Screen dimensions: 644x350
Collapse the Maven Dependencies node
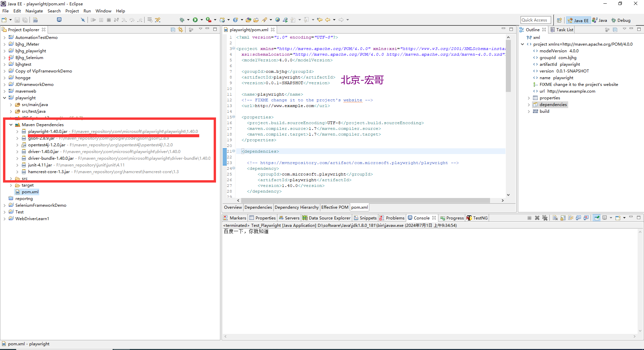(11, 125)
